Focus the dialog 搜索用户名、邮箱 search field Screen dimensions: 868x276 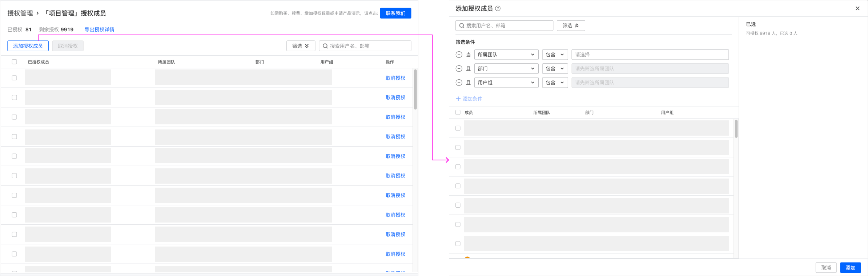[504, 25]
